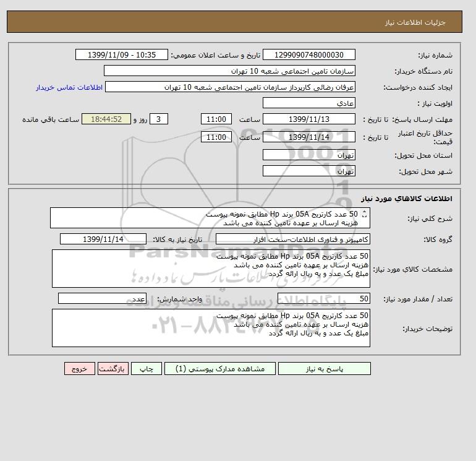Click the اطلاعات کالاهای مورد نیاز section heading

[x=407, y=199]
